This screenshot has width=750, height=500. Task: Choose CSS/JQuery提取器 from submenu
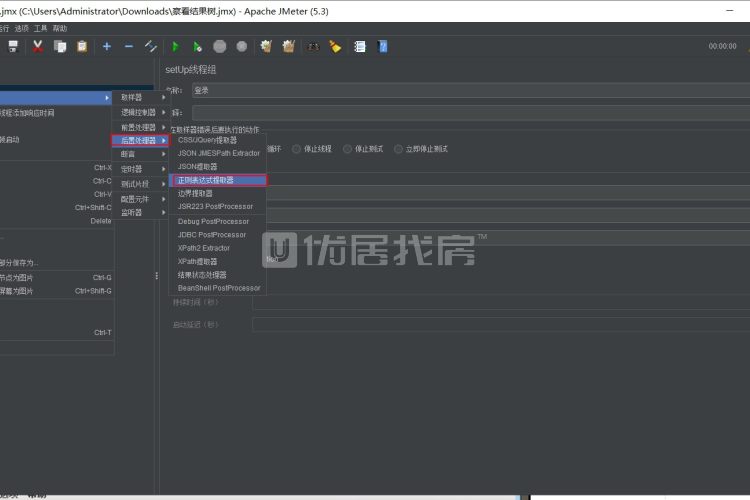click(x=218, y=140)
